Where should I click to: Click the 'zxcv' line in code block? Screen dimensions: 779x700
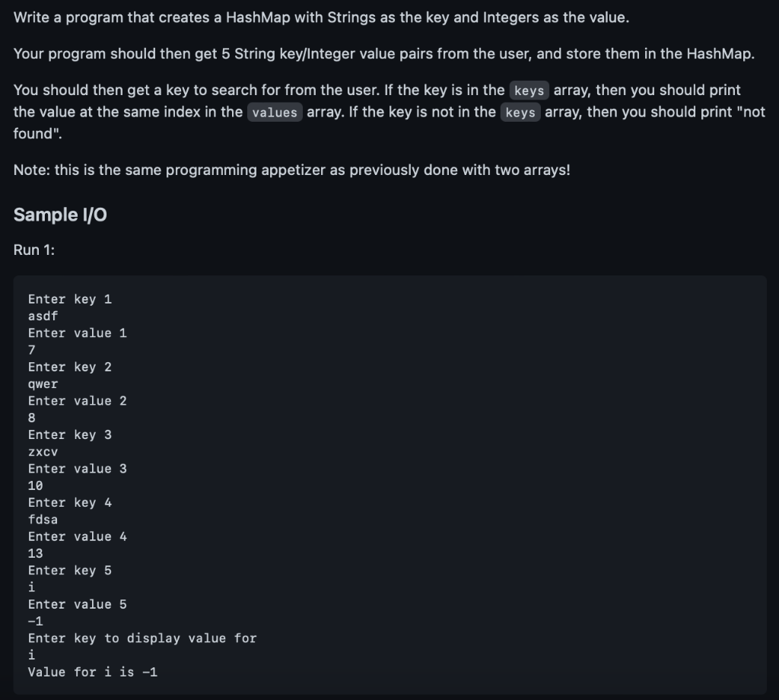[43, 452]
